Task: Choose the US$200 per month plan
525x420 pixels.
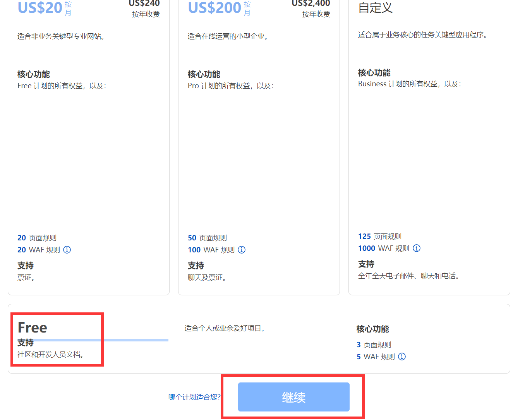Action: point(214,8)
